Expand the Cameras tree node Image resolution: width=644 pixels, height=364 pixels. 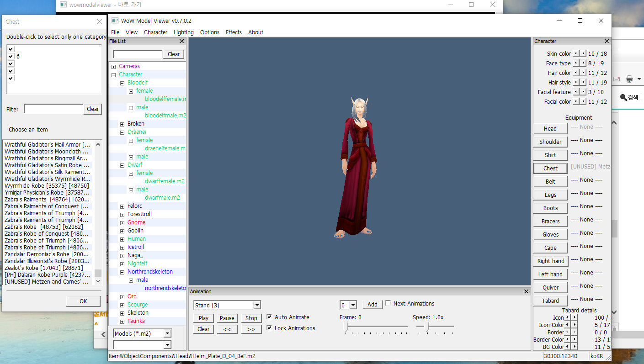[x=114, y=67]
